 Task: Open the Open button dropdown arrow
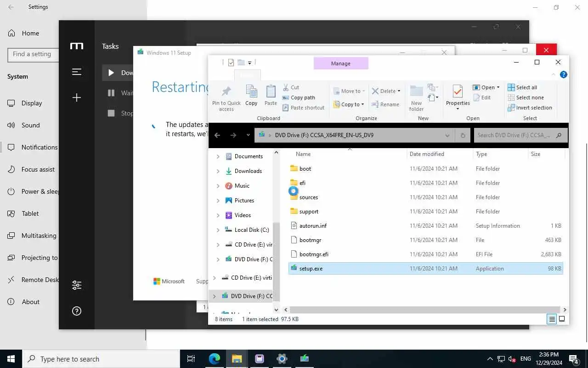[498, 87]
